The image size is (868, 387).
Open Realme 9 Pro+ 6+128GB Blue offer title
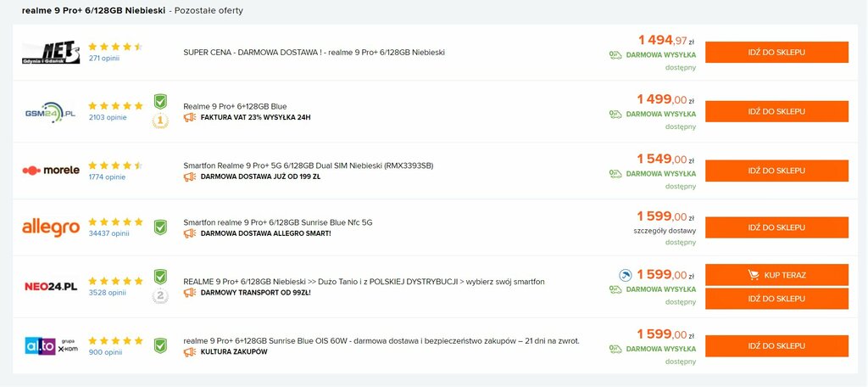[x=236, y=106]
